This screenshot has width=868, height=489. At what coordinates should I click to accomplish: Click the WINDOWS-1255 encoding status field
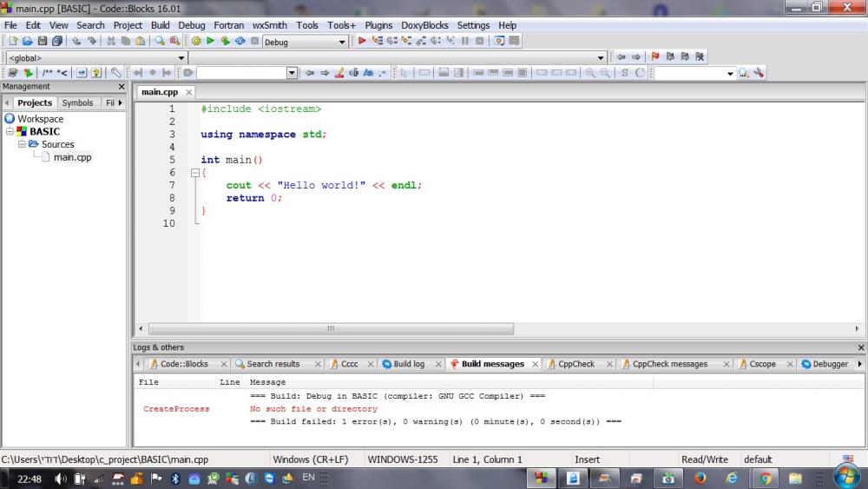pyautogui.click(x=403, y=459)
